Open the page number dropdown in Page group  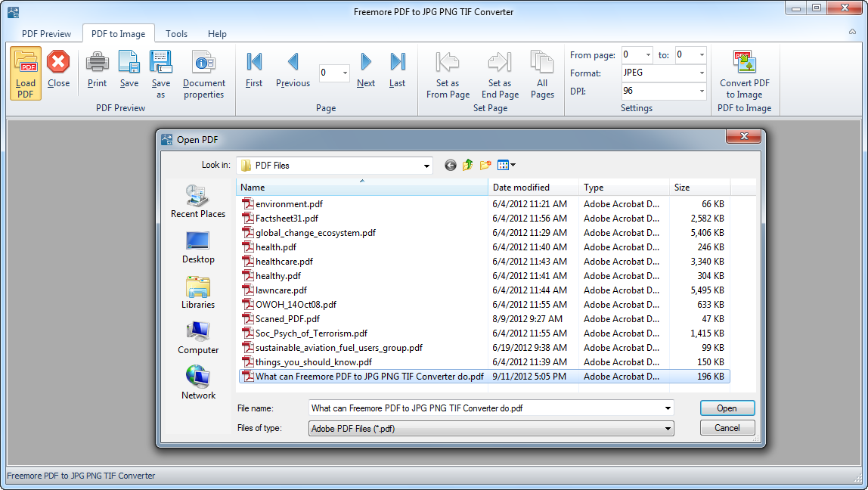pyautogui.click(x=345, y=73)
